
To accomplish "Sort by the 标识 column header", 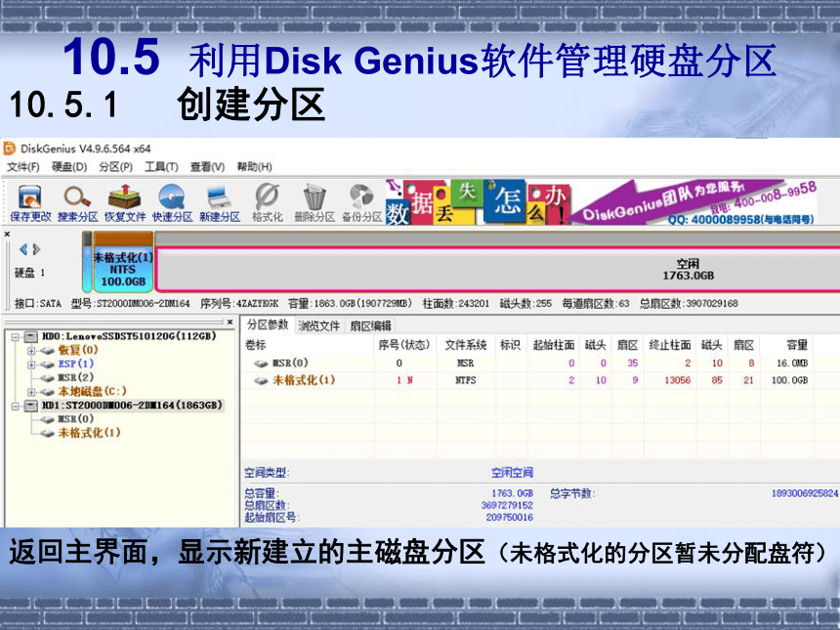I will (511, 345).
